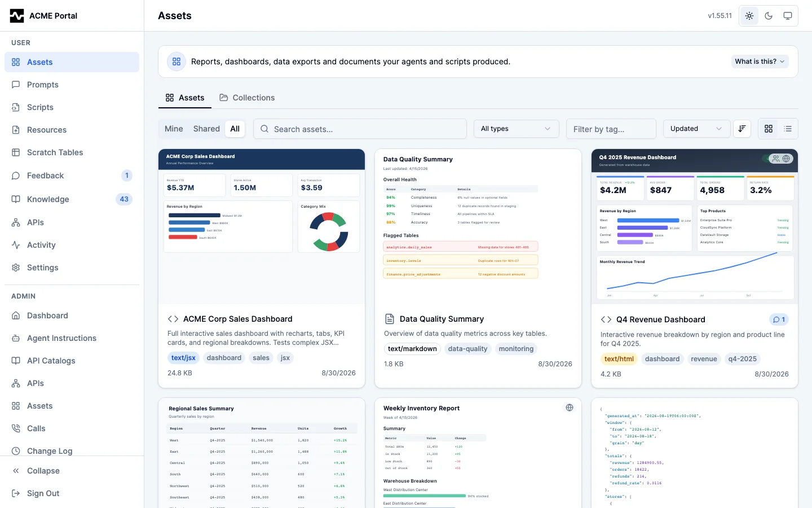This screenshot has height=508, width=812.
Task: Click the Scratch Tables grid icon
Action: click(16, 152)
